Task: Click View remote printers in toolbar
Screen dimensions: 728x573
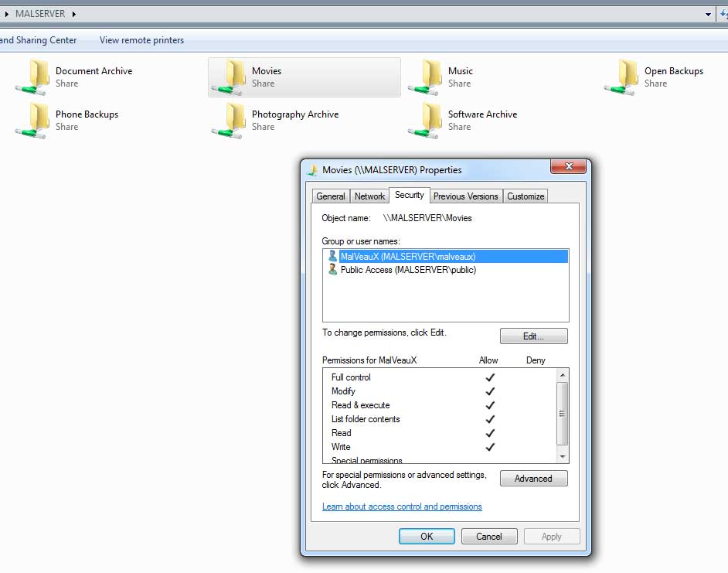Action: coord(141,40)
